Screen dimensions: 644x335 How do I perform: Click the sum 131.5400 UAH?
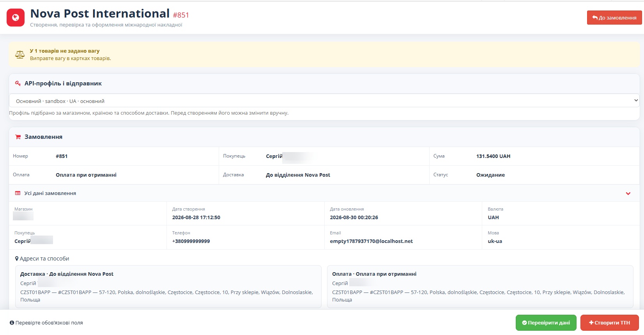pyautogui.click(x=493, y=156)
